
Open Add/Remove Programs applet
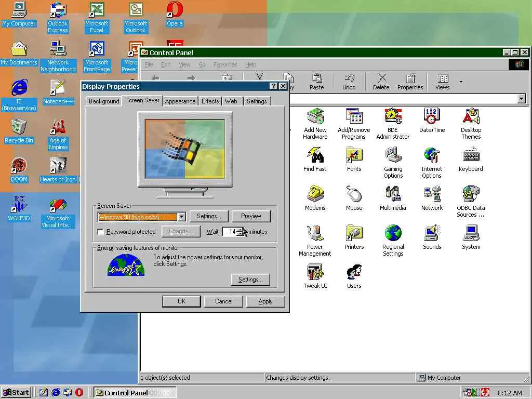pos(354,124)
